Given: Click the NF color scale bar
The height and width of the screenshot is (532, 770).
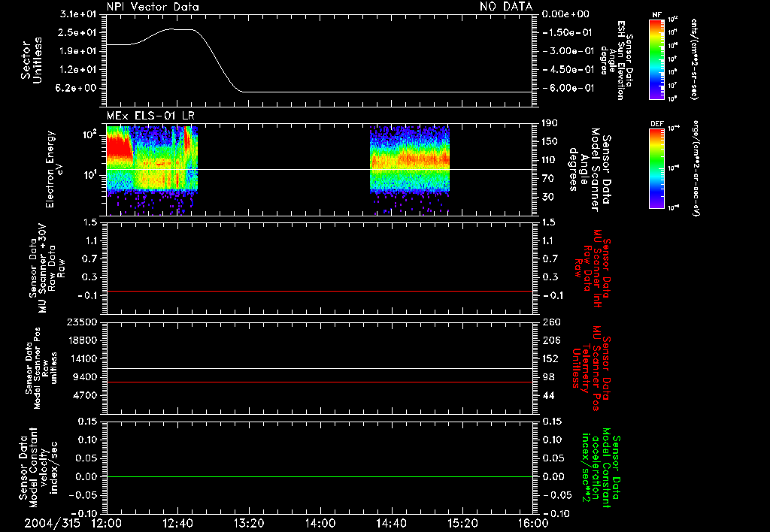Looking at the screenshot, I should point(657,59).
